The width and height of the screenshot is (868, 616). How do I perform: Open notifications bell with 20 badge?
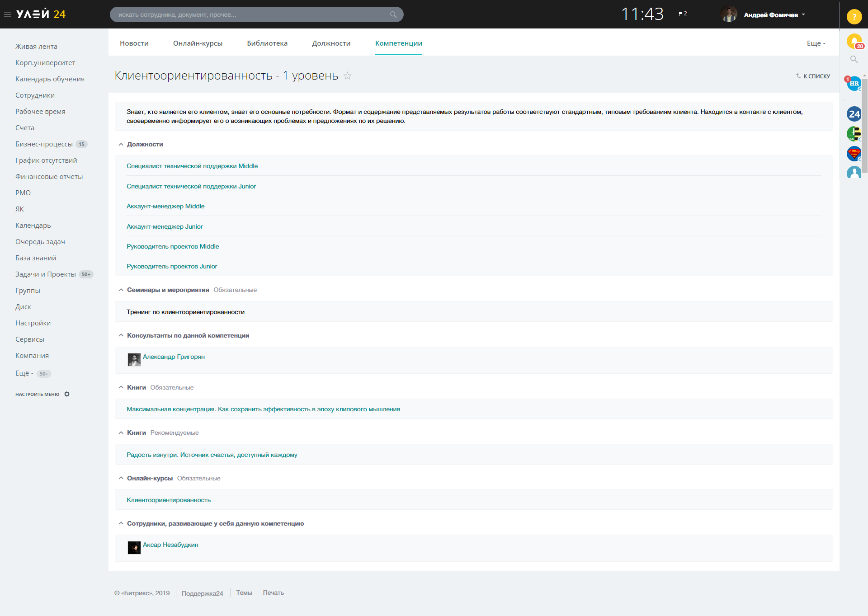pos(854,41)
